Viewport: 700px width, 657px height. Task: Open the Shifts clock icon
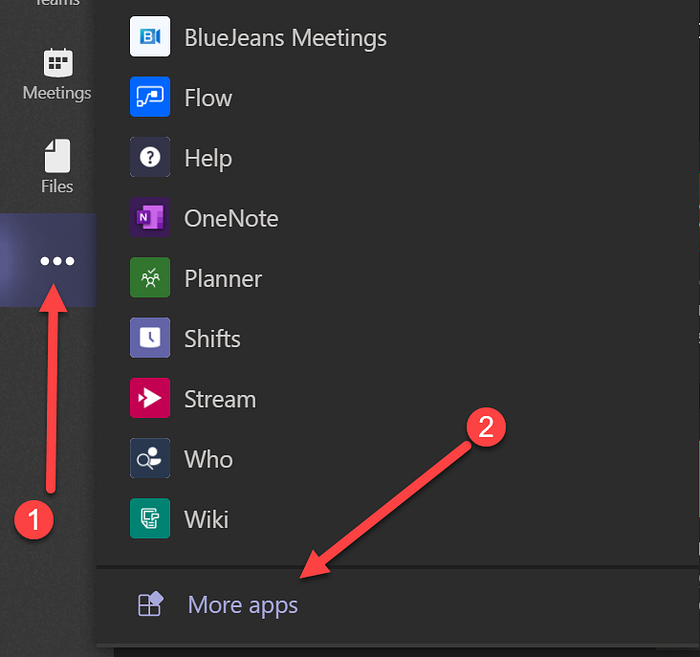(x=150, y=337)
